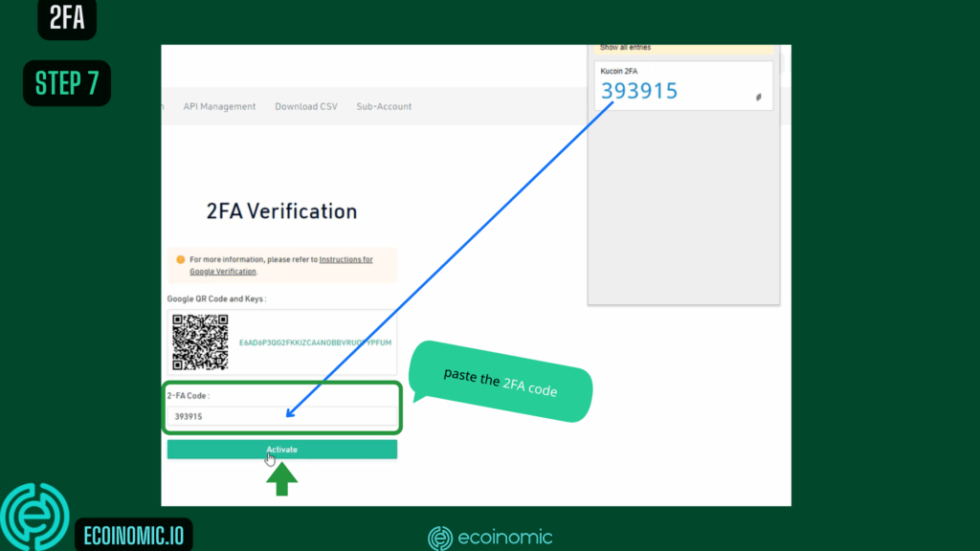Select the secret key starting with E6AD6P3QG2
The width and height of the screenshot is (980, 551).
coord(316,342)
